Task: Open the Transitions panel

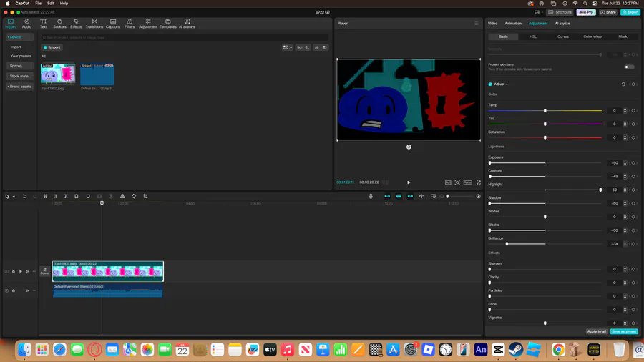Action: tap(94, 24)
